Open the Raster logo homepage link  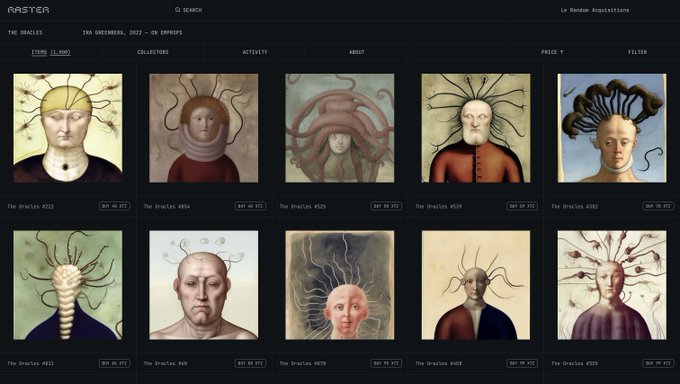tap(29, 10)
